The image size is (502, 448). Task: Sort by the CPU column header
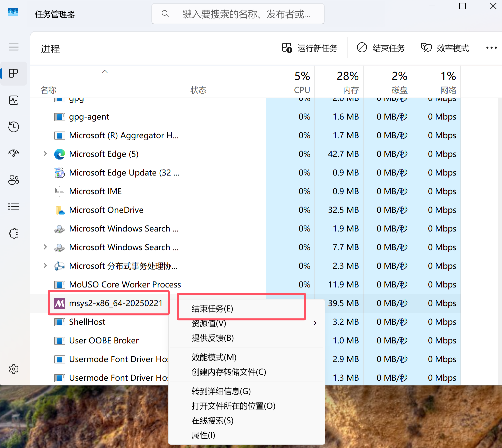click(x=290, y=82)
